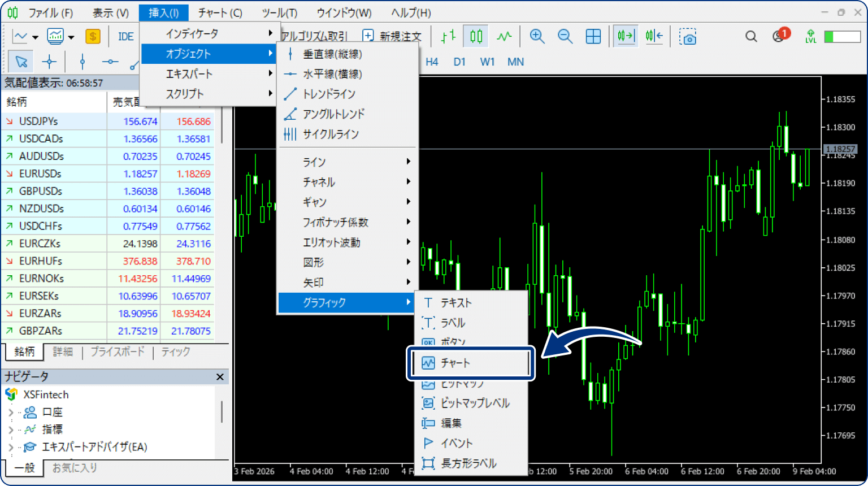
Task: Open the IDE MetaEditor button
Action: (125, 37)
